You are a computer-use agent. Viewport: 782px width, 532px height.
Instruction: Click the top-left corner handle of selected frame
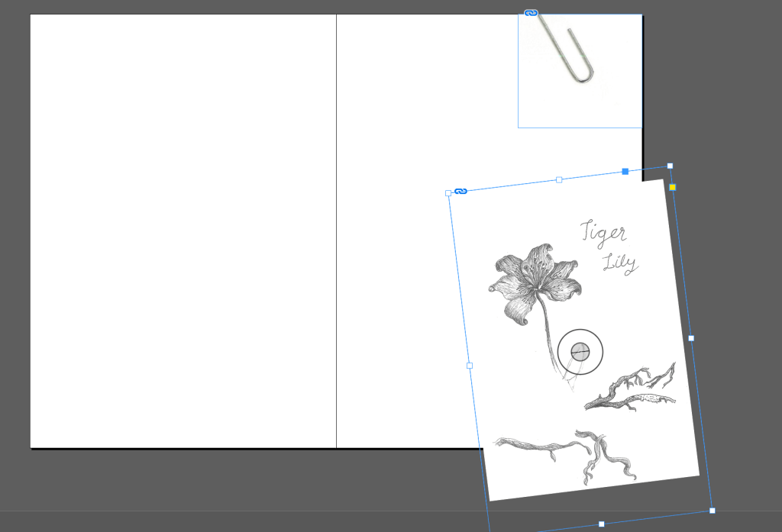pos(448,193)
